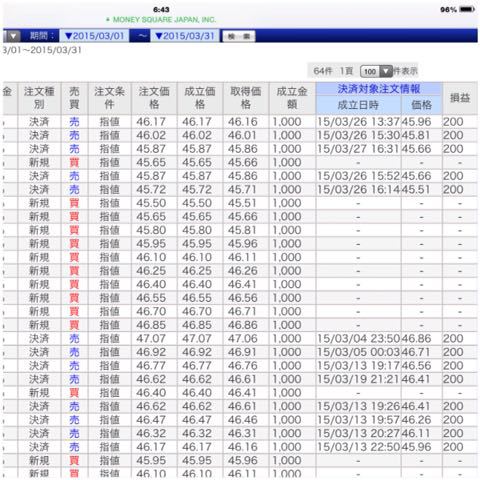Click the 15/03/04 23:50 settlement cell
The image size is (480, 480).
(x=358, y=339)
